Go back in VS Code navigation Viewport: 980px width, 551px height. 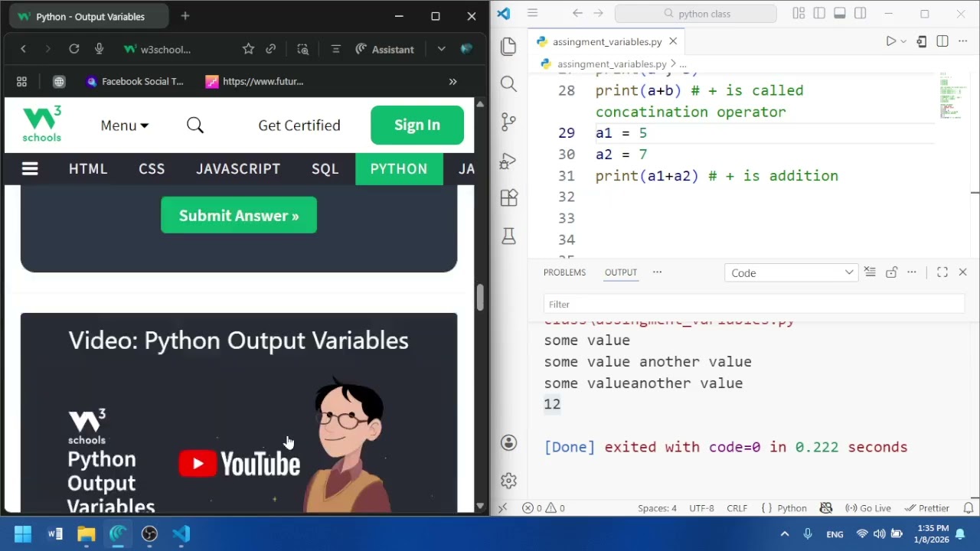point(577,14)
